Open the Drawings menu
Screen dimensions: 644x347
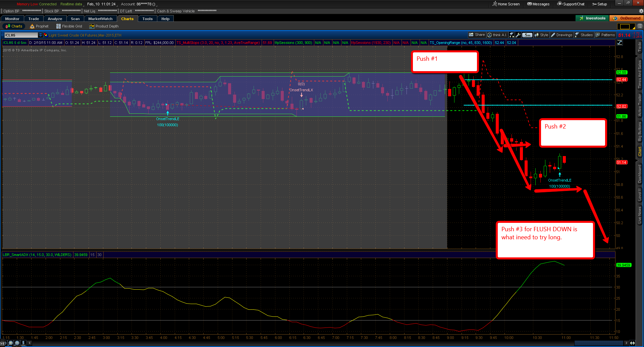[561, 35]
